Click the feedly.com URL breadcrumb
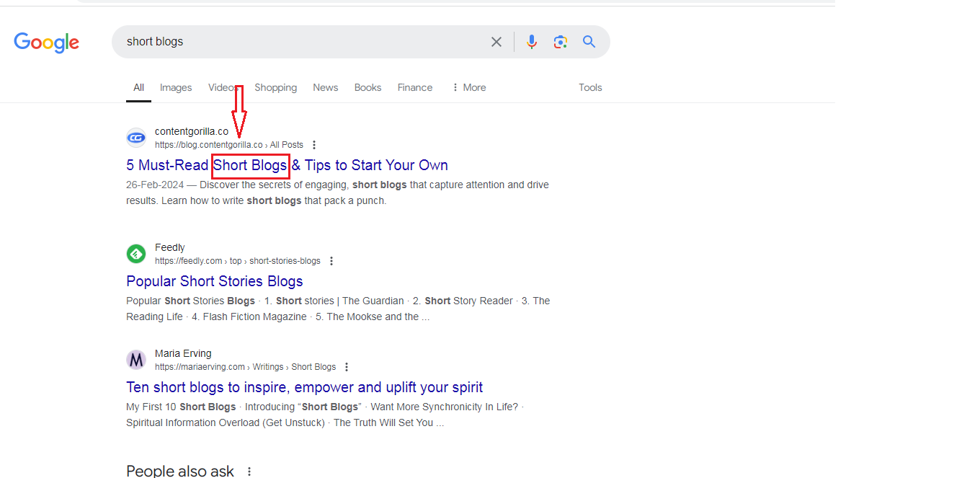 [238, 261]
